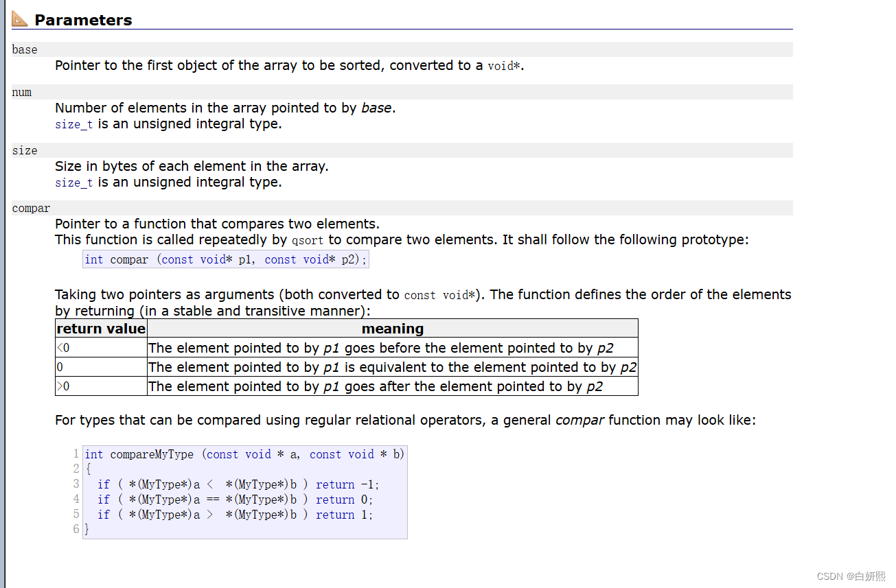
Task: Click the 'return 1;' code line
Action: (236, 515)
